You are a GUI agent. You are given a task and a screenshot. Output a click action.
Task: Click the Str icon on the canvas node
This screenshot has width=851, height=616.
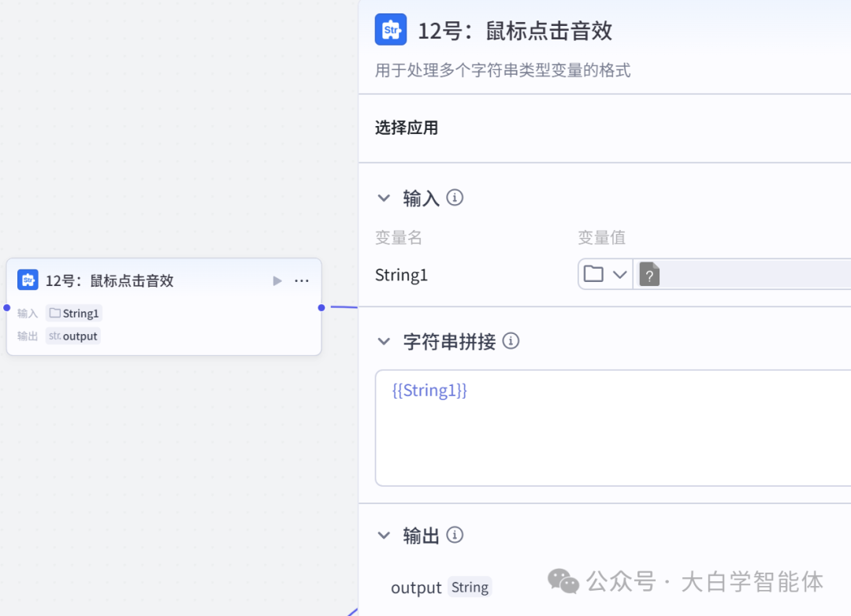(x=28, y=280)
